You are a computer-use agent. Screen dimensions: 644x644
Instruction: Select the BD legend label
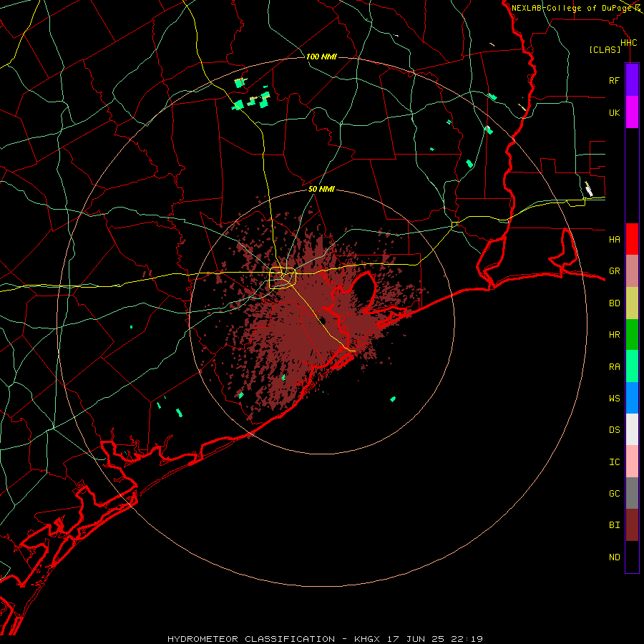[x=614, y=303]
